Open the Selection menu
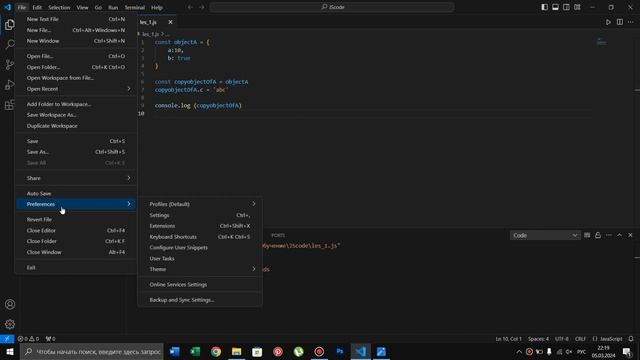The image size is (640, 360). pos(59,7)
